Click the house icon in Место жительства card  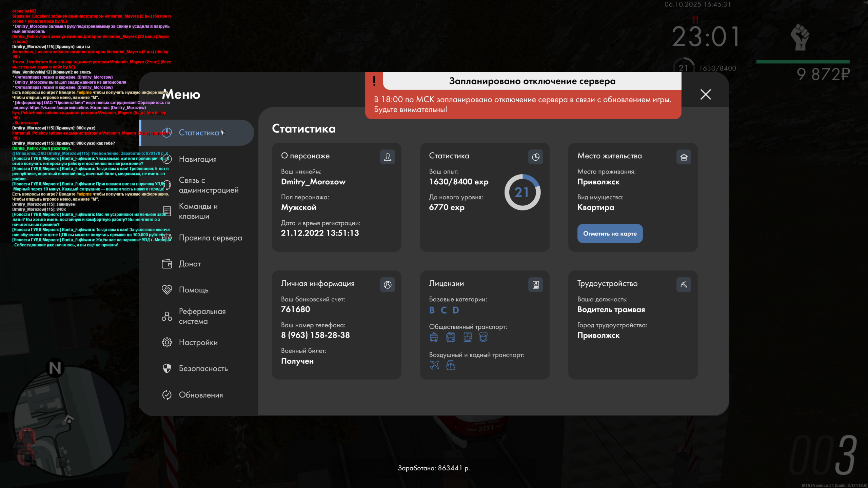(684, 157)
